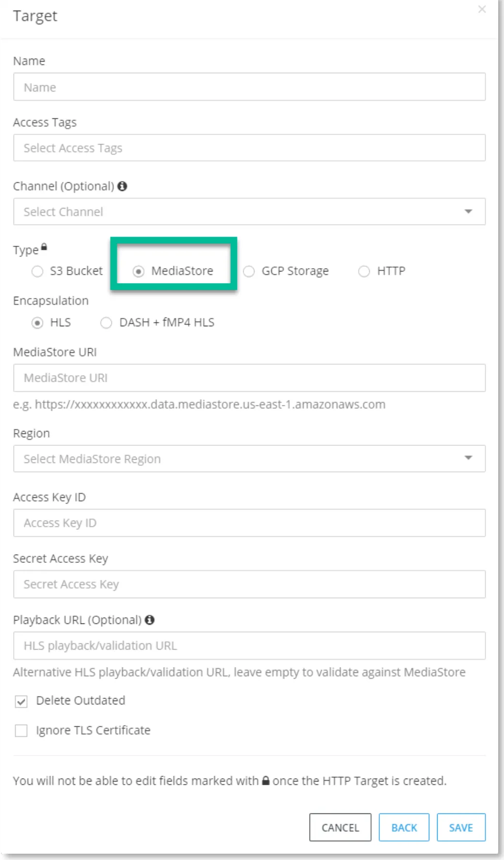This screenshot has height=860, width=504.
Task: Expand the Select MediaStore Region dropdown
Action: coord(250,459)
